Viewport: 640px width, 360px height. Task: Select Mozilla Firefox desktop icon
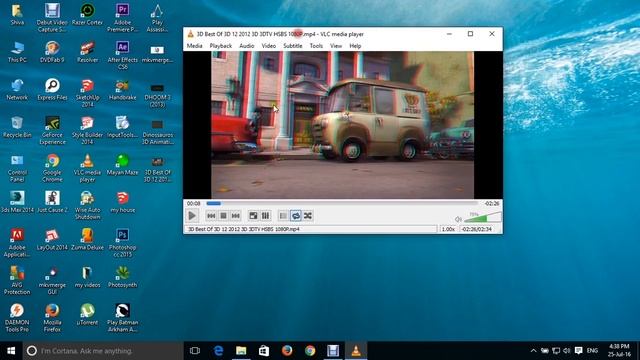click(52, 318)
